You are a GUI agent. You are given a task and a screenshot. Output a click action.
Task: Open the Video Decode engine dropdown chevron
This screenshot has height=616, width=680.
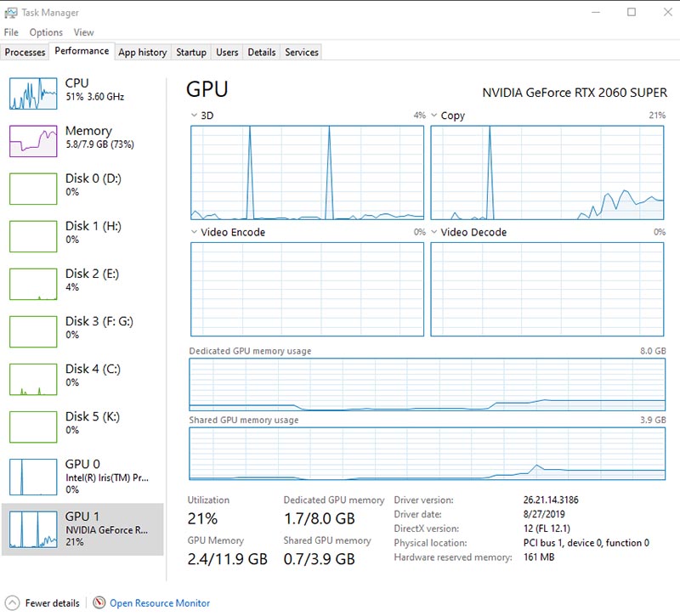(434, 232)
